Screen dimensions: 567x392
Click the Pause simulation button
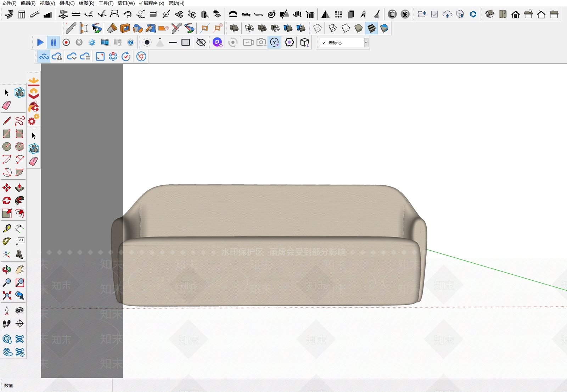(53, 43)
